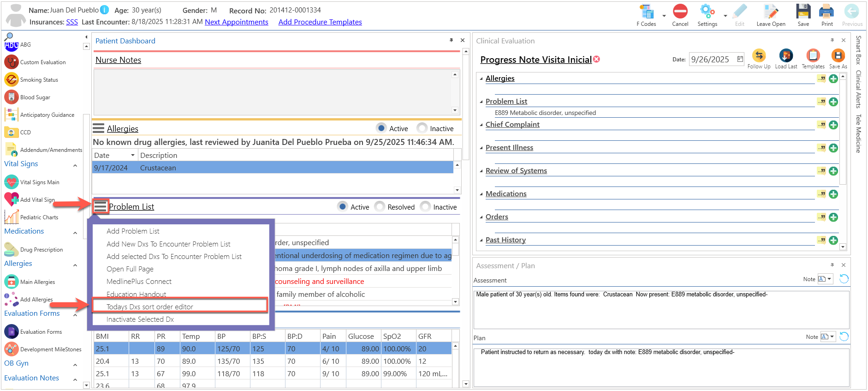Click inside the Nurse Notes text area
The image size is (868, 391).
(273, 92)
